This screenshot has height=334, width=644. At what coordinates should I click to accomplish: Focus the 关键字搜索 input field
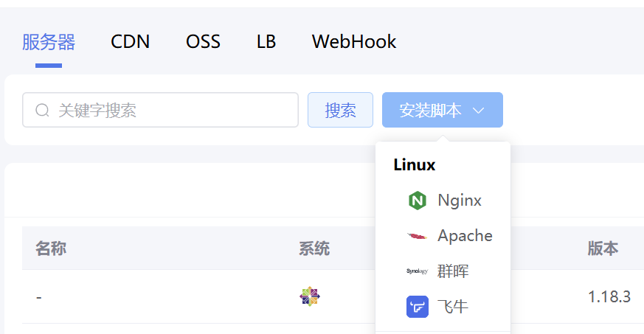[170, 111]
